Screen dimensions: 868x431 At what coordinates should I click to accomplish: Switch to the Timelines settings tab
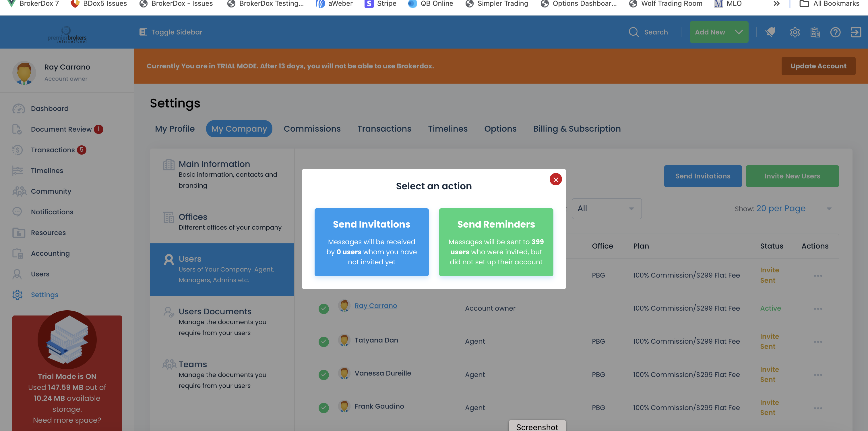(x=447, y=129)
